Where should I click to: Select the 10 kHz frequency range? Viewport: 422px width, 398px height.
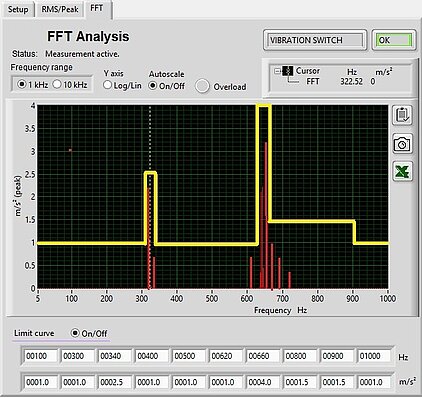click(57, 84)
